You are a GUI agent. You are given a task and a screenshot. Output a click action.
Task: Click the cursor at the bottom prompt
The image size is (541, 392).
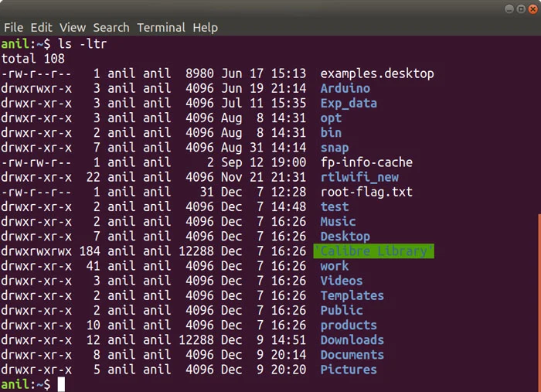(x=61, y=384)
